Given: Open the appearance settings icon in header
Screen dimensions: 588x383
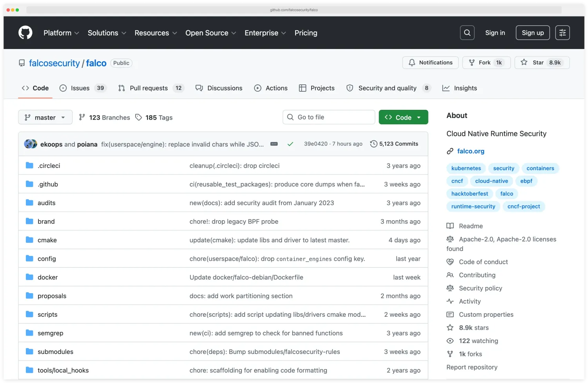Looking at the screenshot, I should click(563, 33).
